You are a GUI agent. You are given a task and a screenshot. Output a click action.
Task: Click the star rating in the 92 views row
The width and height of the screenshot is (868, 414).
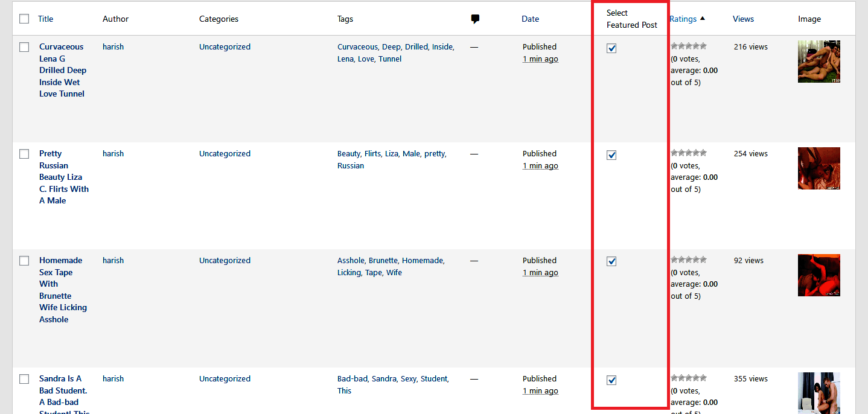point(689,260)
